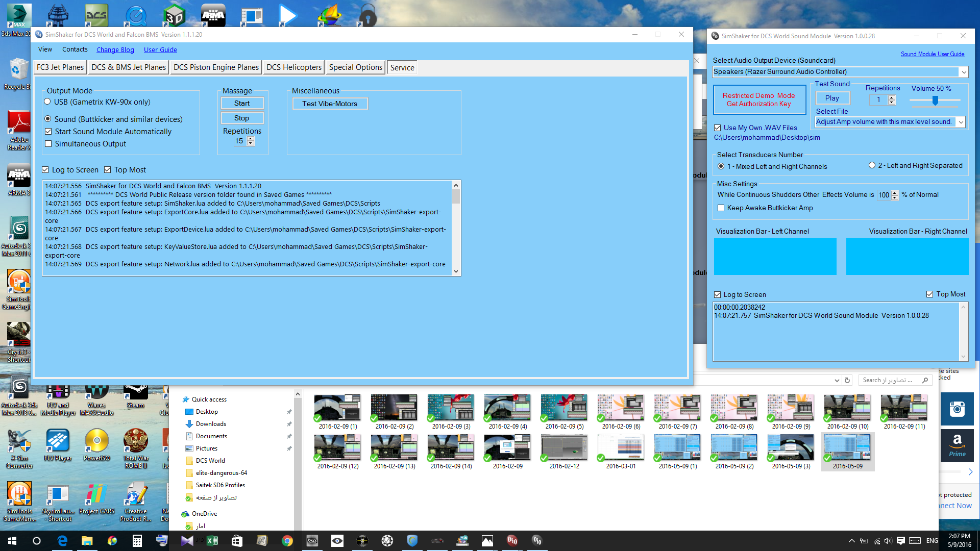Click the Massage Stop button
The width and height of the screenshot is (980, 551).
pos(242,118)
